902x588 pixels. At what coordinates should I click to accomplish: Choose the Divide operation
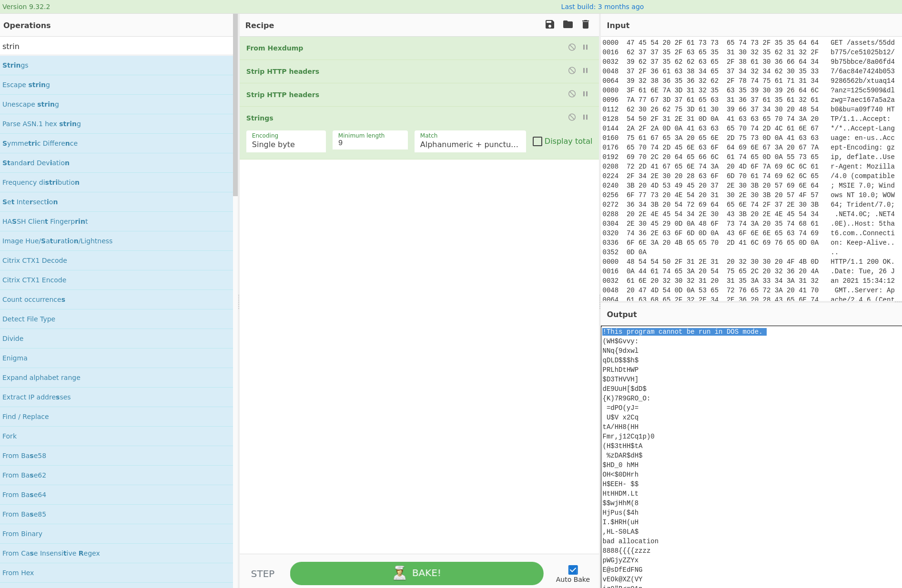coord(116,339)
